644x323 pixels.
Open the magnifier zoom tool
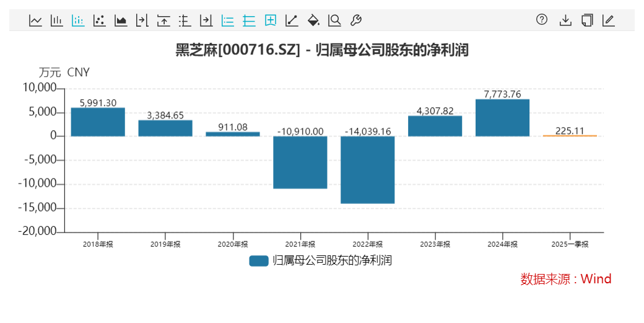[335, 20]
